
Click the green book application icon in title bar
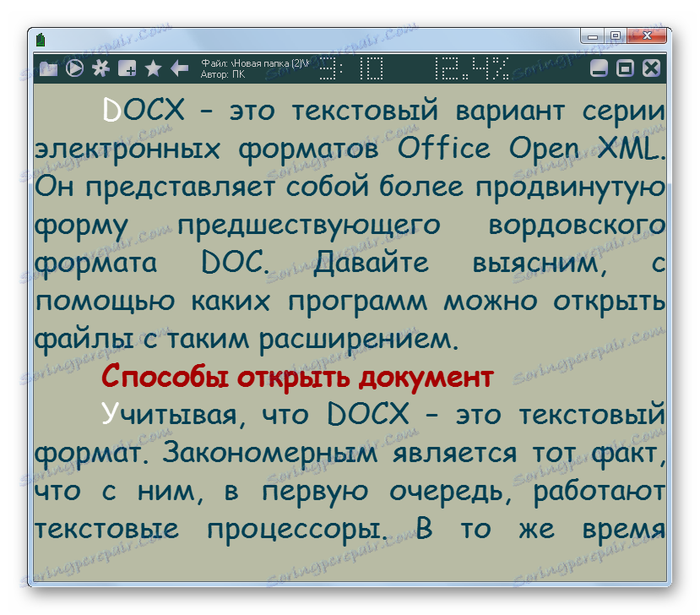click(41, 40)
